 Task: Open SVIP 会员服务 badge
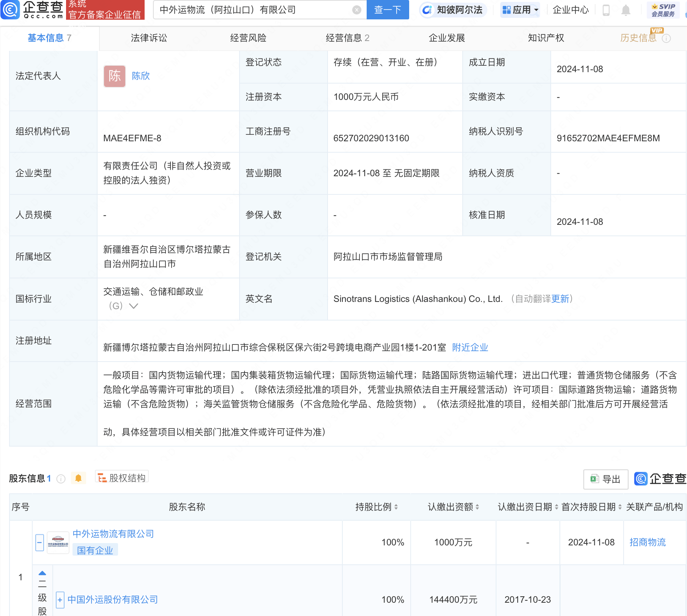(x=663, y=10)
